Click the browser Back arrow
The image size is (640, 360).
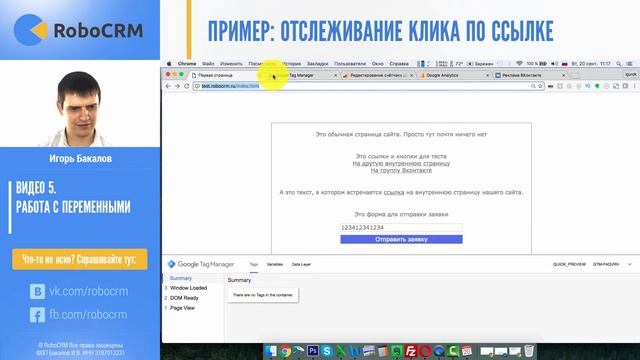click(x=168, y=86)
